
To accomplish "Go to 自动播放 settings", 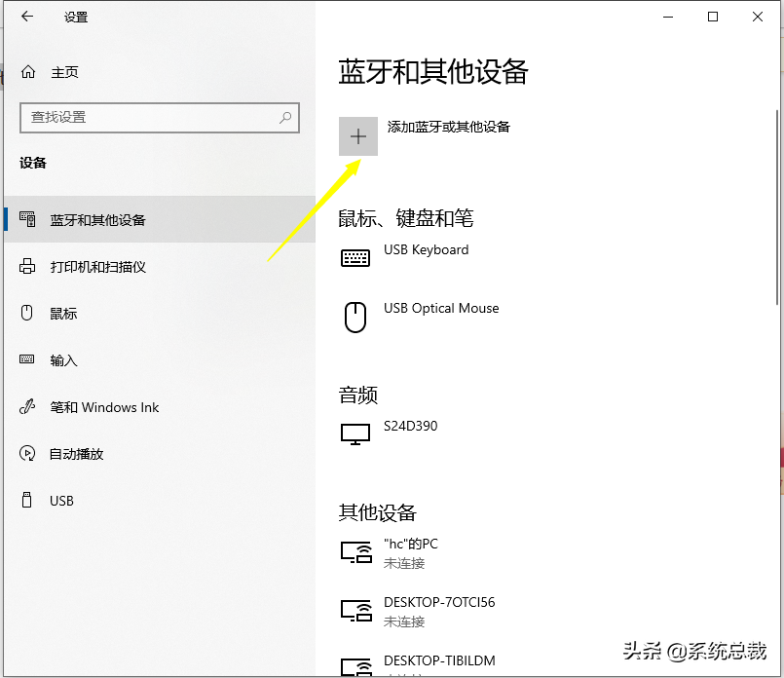I will point(76,454).
